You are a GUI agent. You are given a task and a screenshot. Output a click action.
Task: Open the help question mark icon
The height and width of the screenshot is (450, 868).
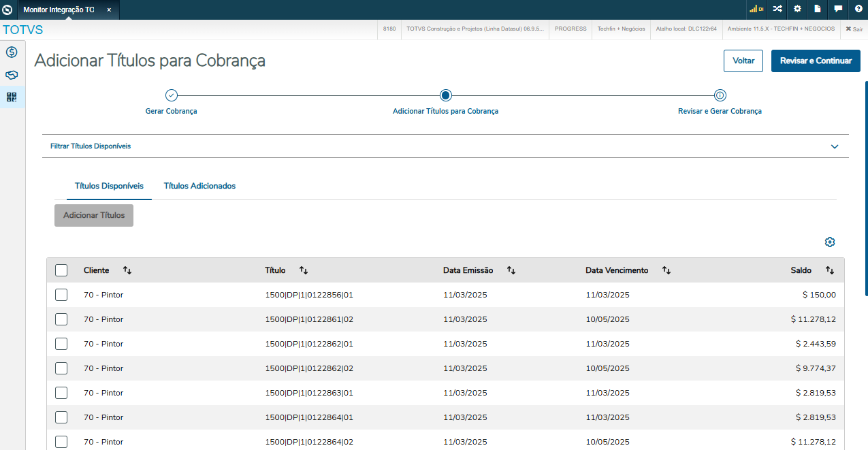(858, 9)
